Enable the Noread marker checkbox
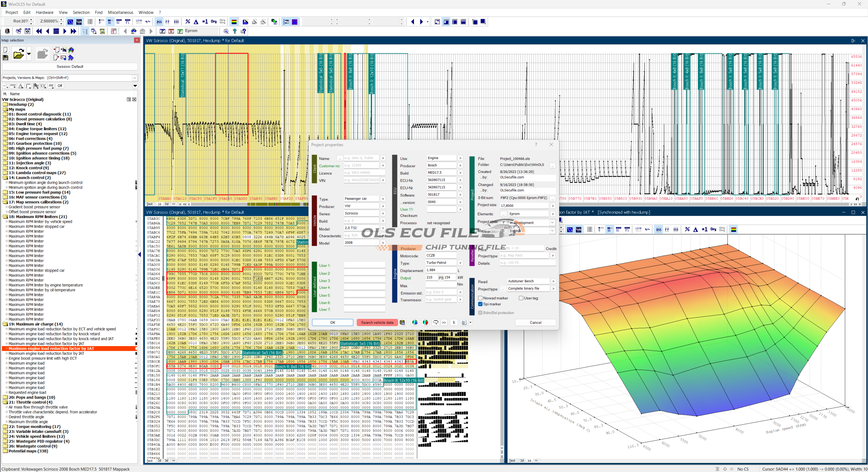868x472 pixels. point(480,298)
